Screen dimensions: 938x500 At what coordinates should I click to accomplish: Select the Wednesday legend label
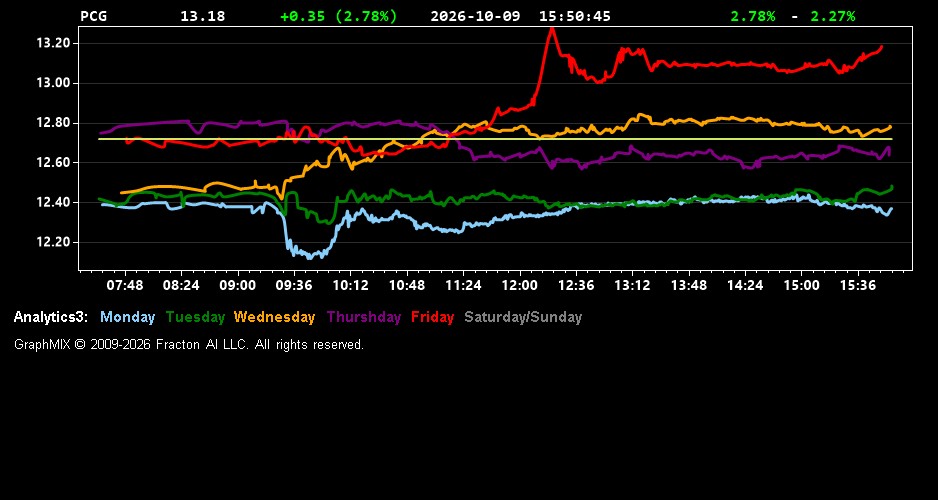275,317
